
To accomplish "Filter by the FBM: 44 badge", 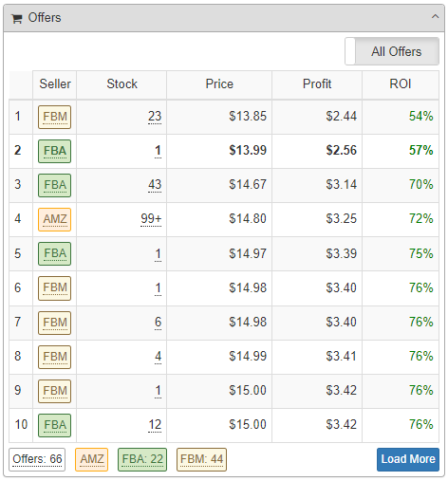I will (201, 459).
